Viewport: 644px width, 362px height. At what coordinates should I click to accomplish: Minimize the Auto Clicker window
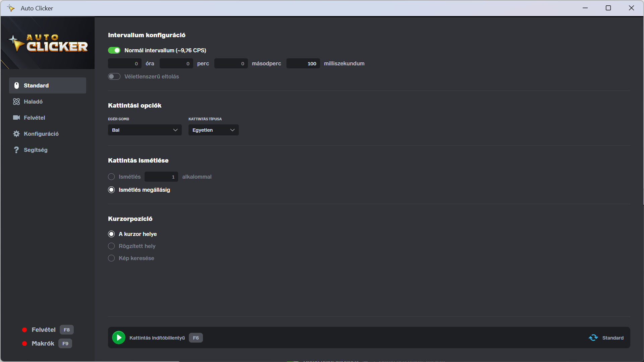click(x=585, y=8)
